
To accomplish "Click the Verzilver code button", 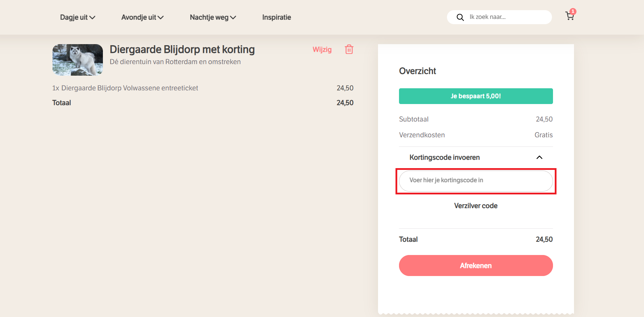I will point(476,206).
